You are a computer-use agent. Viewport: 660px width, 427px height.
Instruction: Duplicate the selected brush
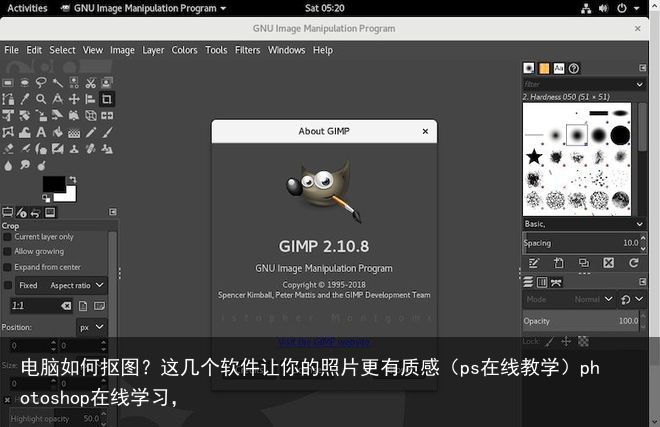pos(584,263)
